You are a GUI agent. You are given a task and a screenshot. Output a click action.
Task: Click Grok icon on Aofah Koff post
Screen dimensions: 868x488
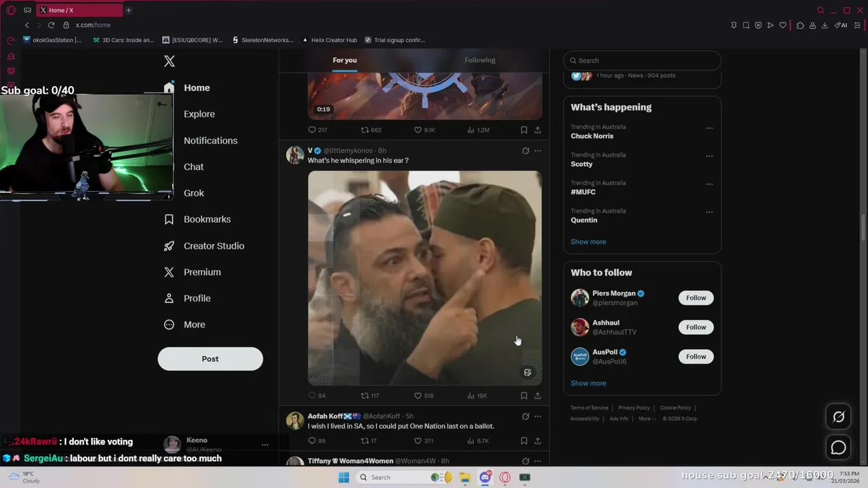point(526,416)
